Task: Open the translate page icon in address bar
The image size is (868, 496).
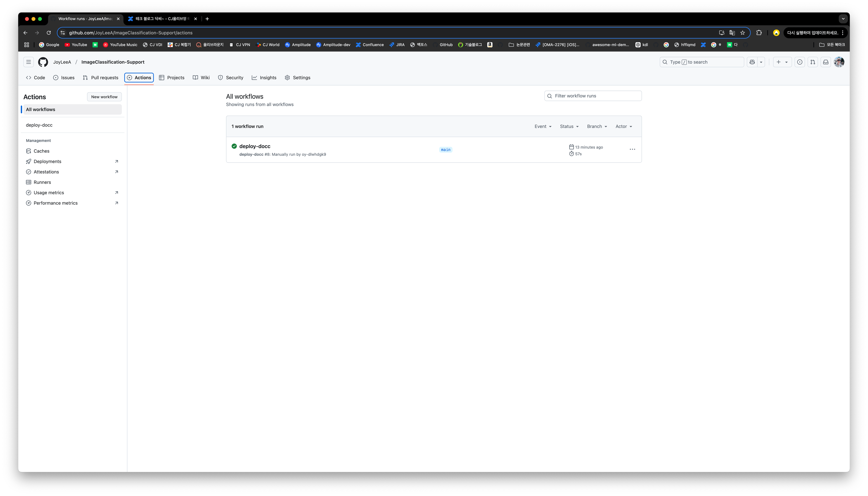Action: (x=732, y=33)
